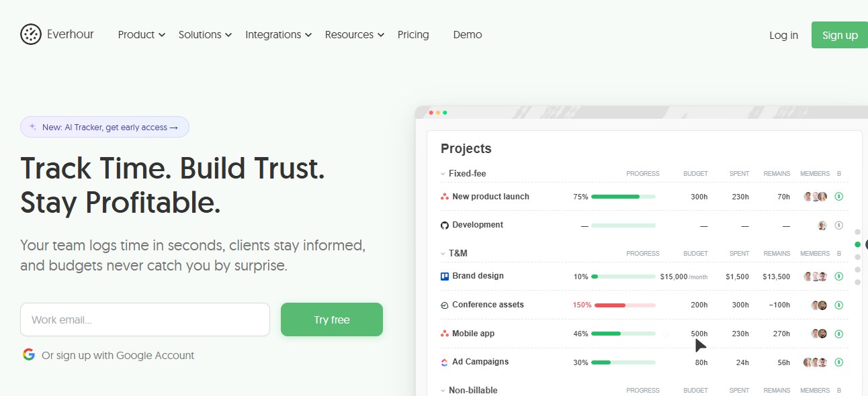This screenshot has height=396, width=868.
Task: Click the ClickUp icon beside Ad Campaigns
Action: click(444, 362)
